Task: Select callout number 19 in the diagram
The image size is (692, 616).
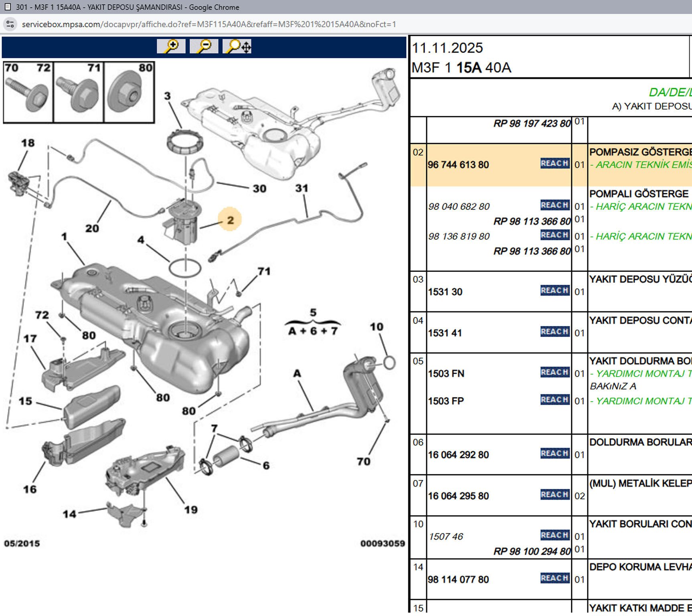Action: (191, 510)
